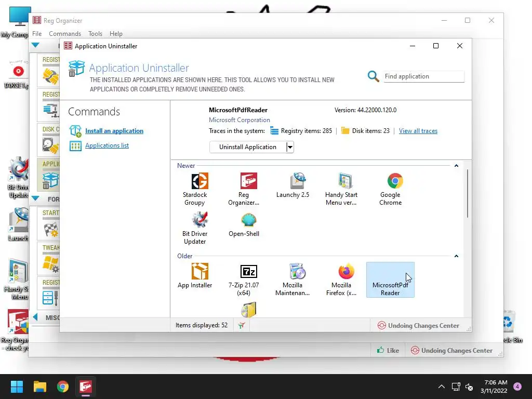Collapse the Newer applications group
Viewport: 532px width, 399px height.
pos(456,166)
